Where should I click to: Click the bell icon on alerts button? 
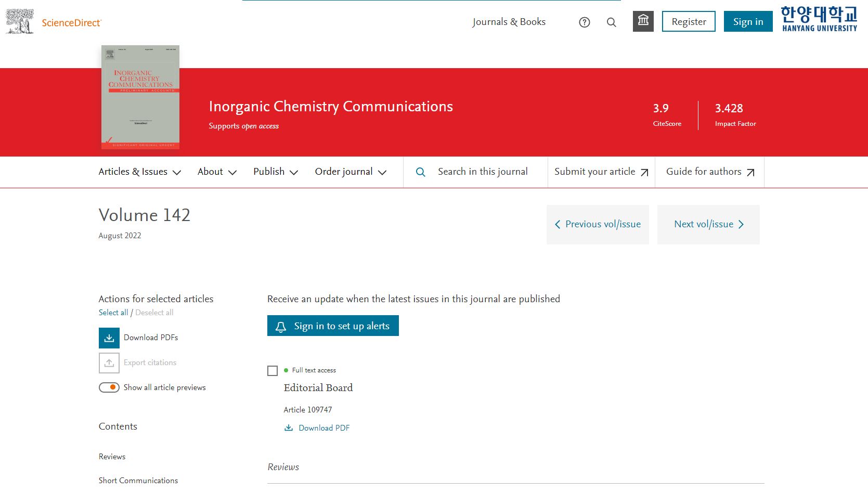point(281,327)
